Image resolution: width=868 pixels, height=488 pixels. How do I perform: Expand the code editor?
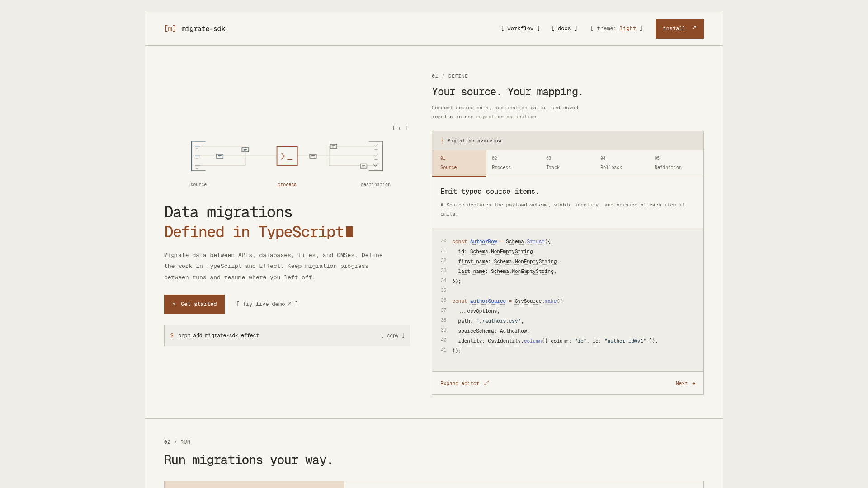pos(465,384)
